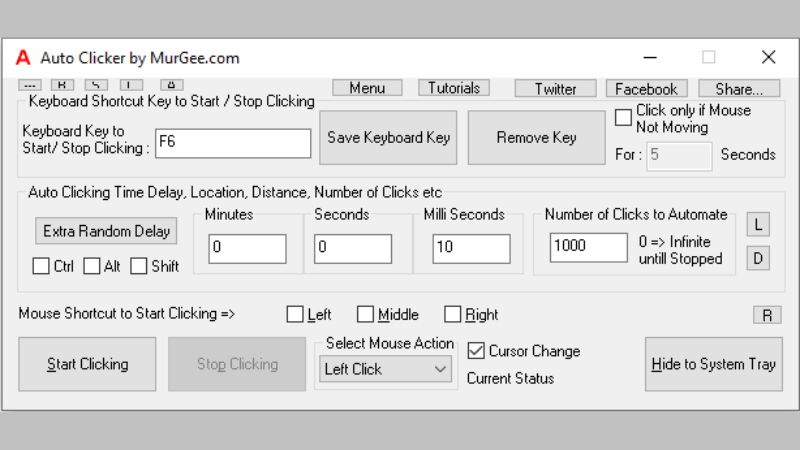Click the keyboard key field showing F6
The width and height of the screenshot is (800, 450).
[233, 143]
